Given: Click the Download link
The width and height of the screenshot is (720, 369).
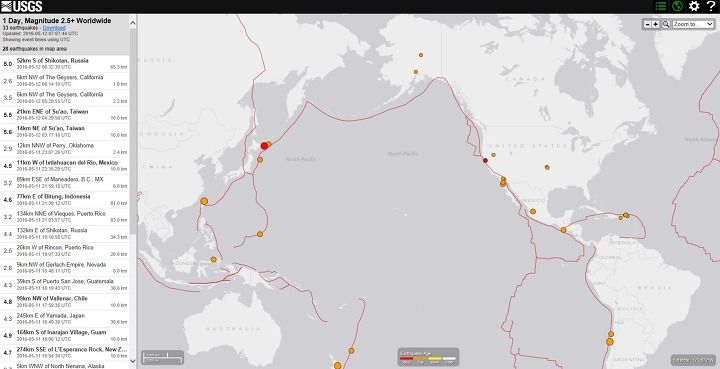Looking at the screenshot, I should pyautogui.click(x=54, y=28).
